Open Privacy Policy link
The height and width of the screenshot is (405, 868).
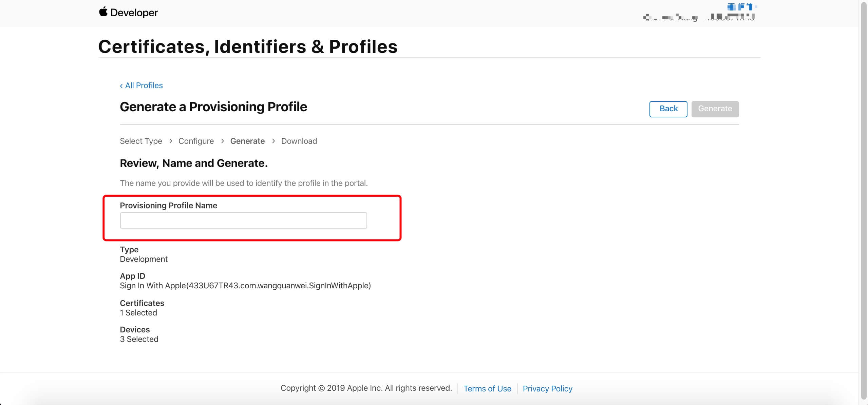point(547,389)
